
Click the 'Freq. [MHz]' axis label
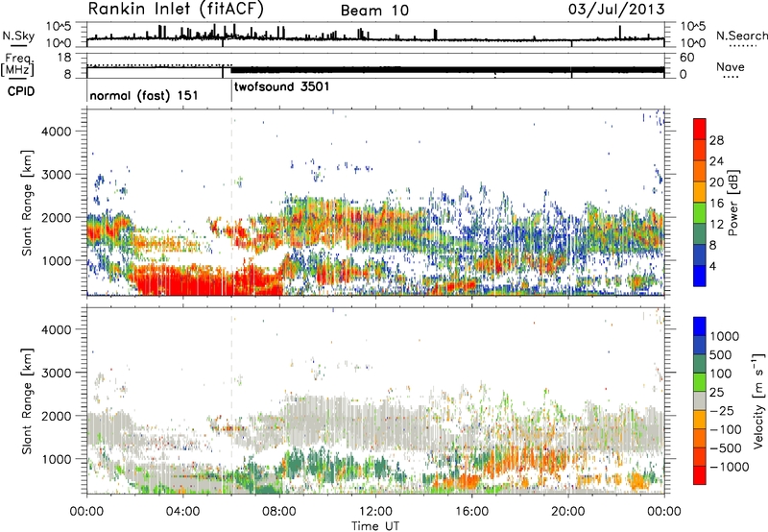(x=18, y=65)
